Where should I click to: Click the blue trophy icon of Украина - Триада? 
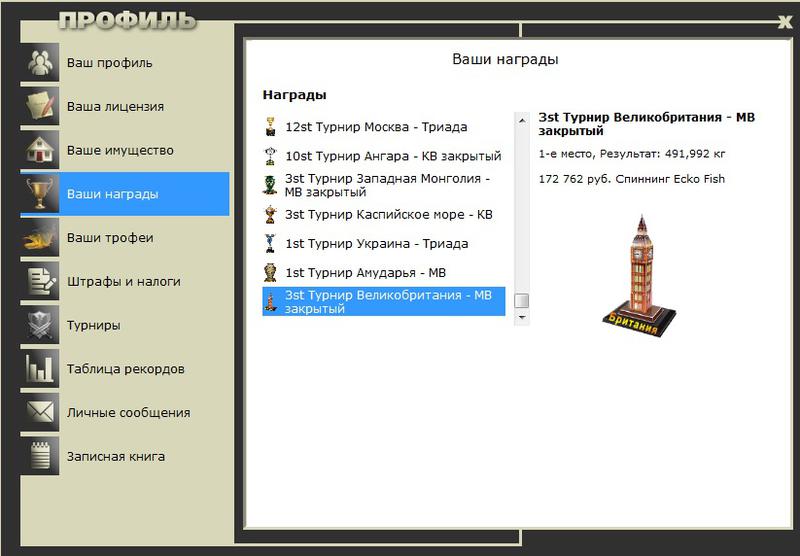click(270, 243)
